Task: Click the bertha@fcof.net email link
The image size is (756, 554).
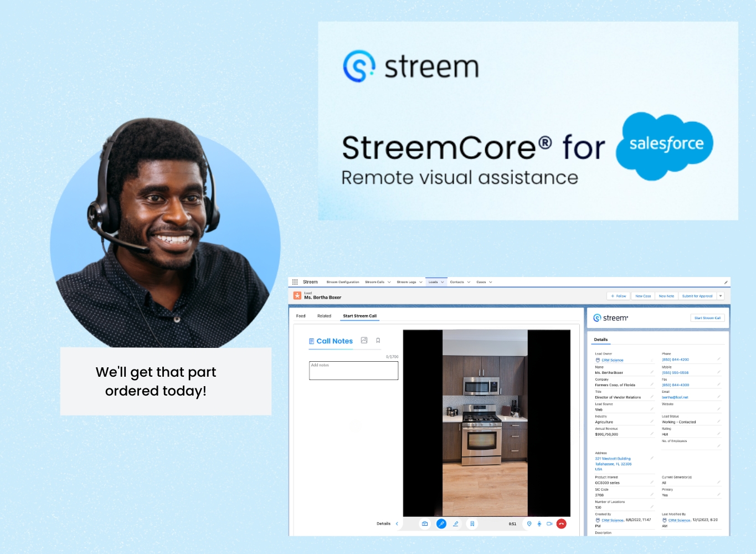Action: tap(675, 397)
